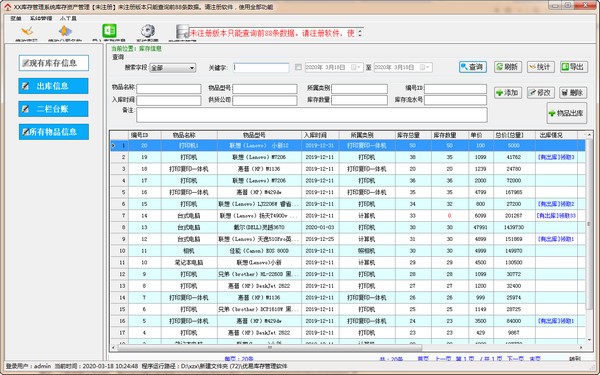Go to first page link 首页

tap(423, 359)
